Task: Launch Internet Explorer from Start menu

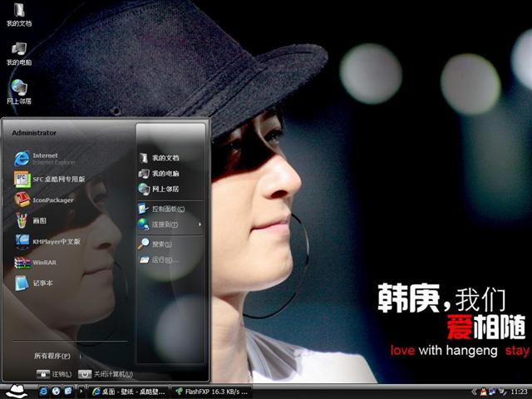Action: 46,159
